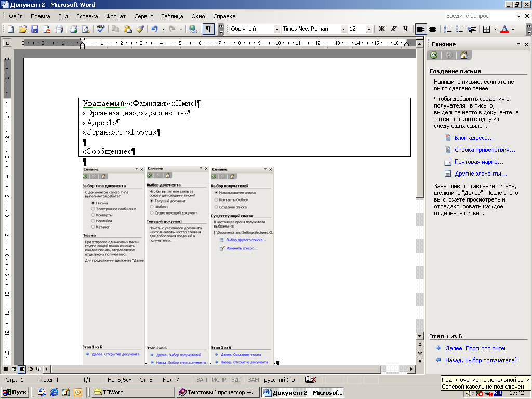Image resolution: width=532 pixels, height=399 pixels.
Task: Click the numbered list icon
Action: point(448,29)
